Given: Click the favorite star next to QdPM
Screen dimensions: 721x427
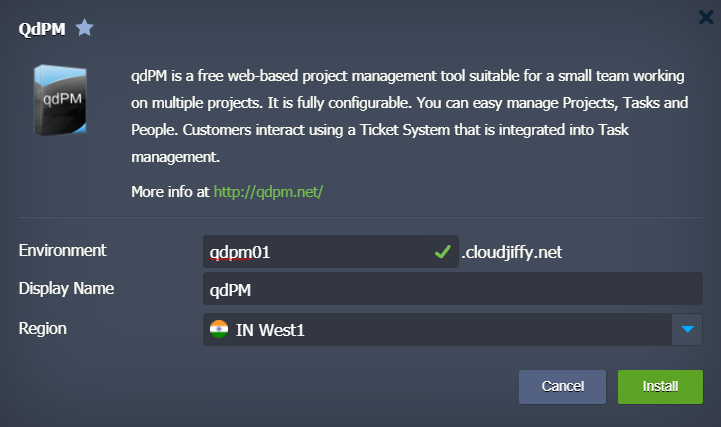Looking at the screenshot, I should 85,28.
